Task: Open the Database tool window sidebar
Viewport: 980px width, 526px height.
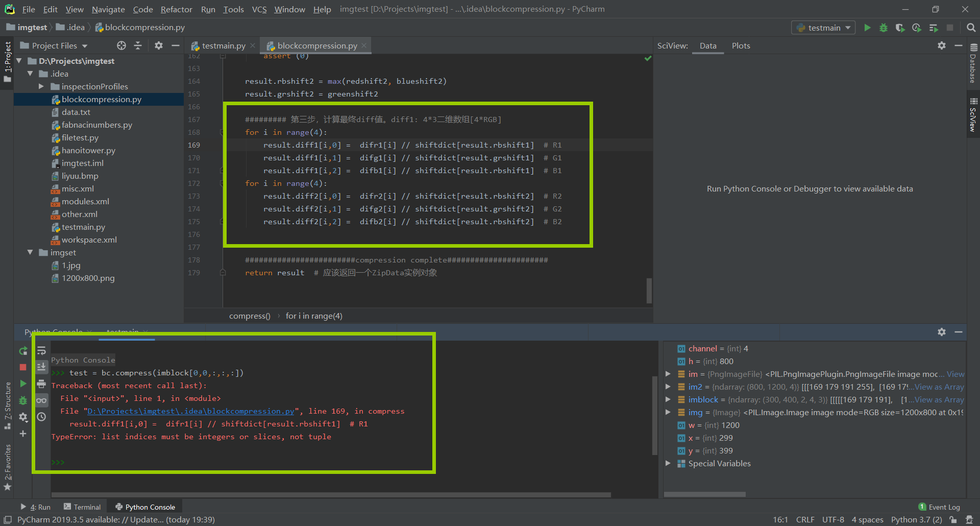Action: pyautogui.click(x=973, y=63)
